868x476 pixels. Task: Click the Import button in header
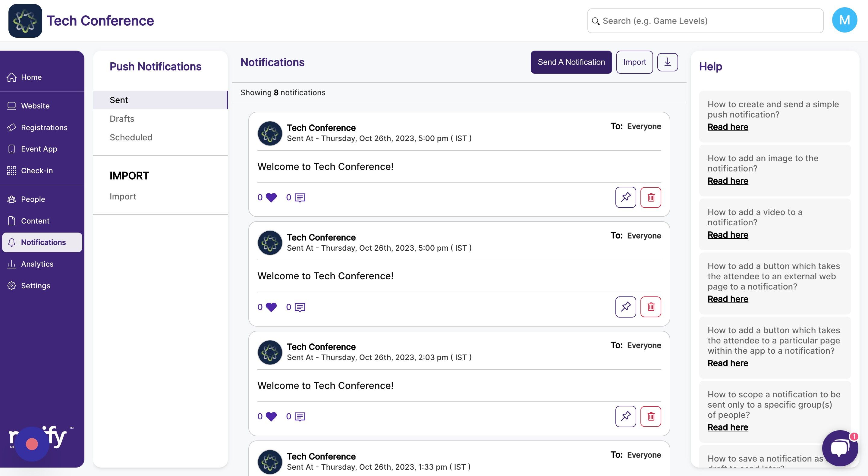click(x=634, y=62)
